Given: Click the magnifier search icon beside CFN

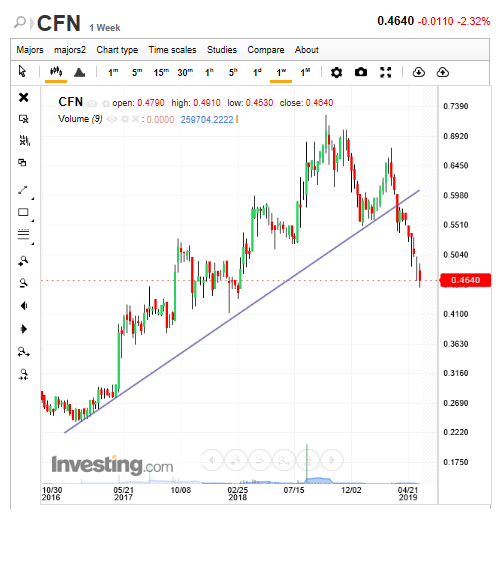Looking at the screenshot, I should [x=20, y=22].
